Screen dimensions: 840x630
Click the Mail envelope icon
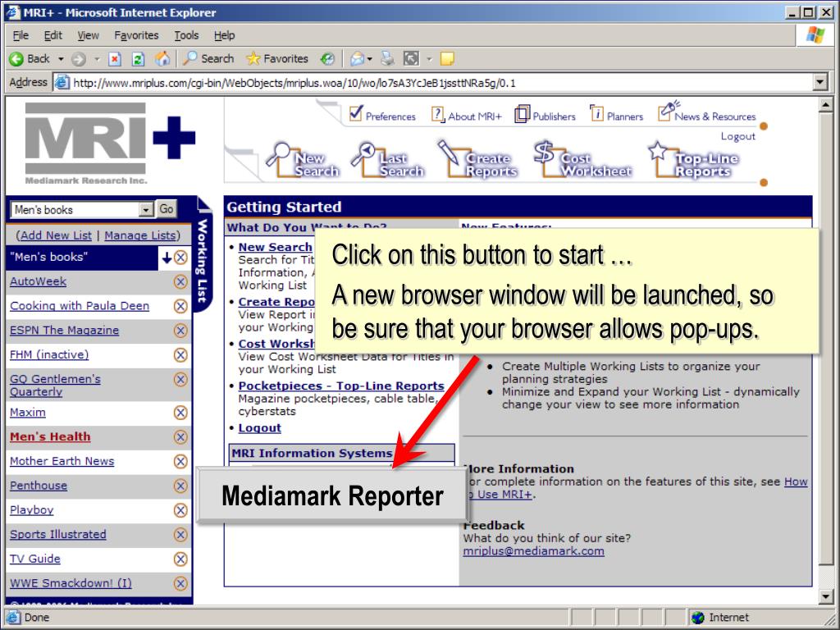coord(357,59)
